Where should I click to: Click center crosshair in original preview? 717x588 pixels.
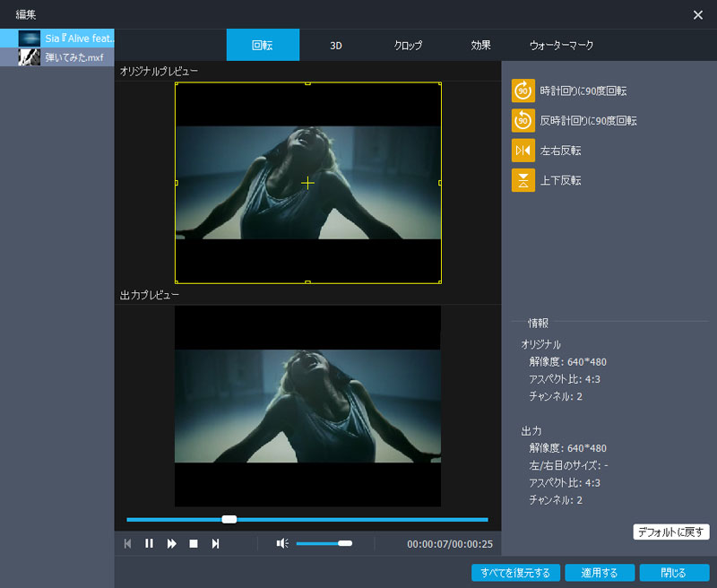point(307,183)
